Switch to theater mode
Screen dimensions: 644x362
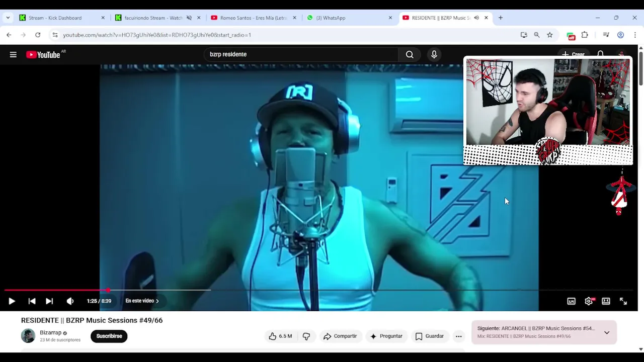(606, 301)
